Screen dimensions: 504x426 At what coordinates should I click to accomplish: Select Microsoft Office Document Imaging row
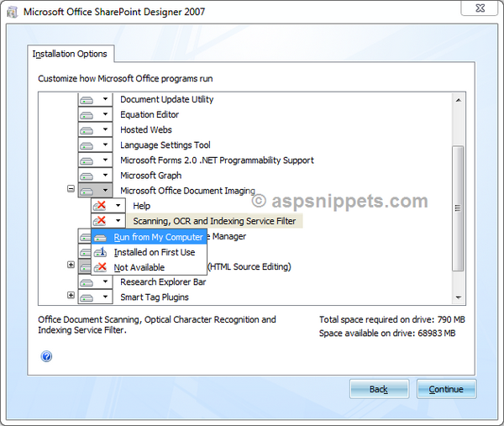tap(187, 191)
